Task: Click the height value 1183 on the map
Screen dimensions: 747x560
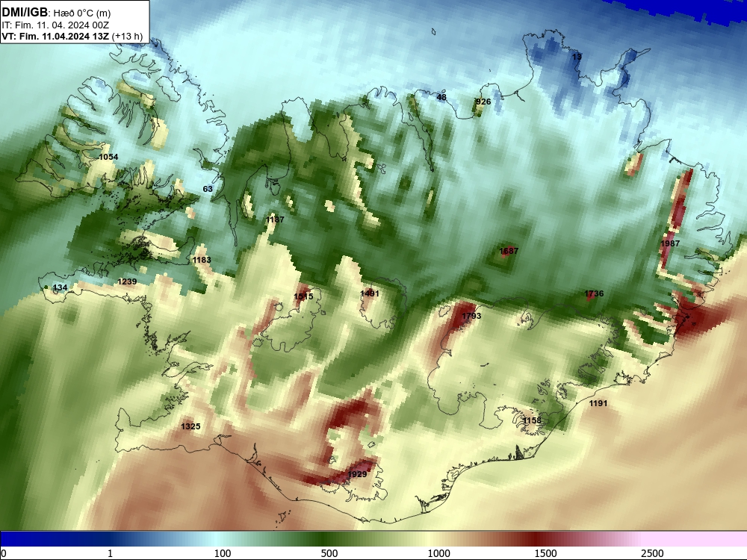Action: click(x=202, y=260)
